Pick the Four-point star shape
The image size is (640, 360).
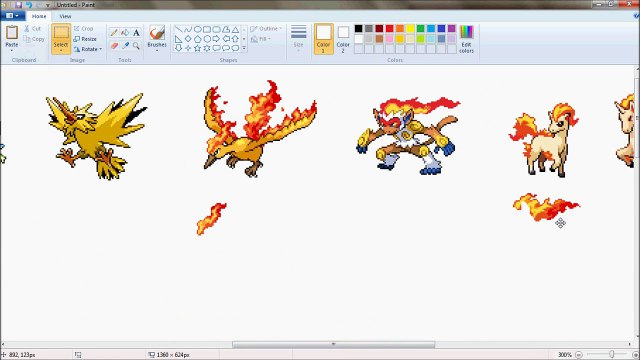pyautogui.click(x=188, y=48)
